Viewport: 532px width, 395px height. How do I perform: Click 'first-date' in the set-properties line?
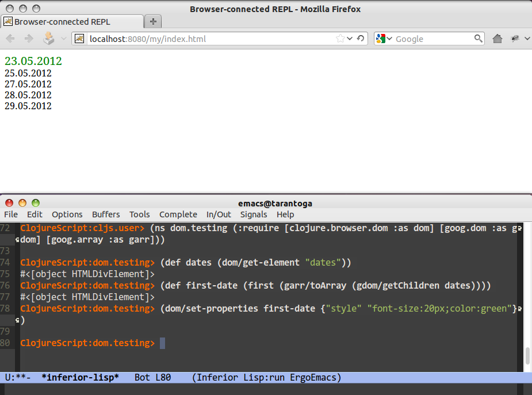point(289,309)
